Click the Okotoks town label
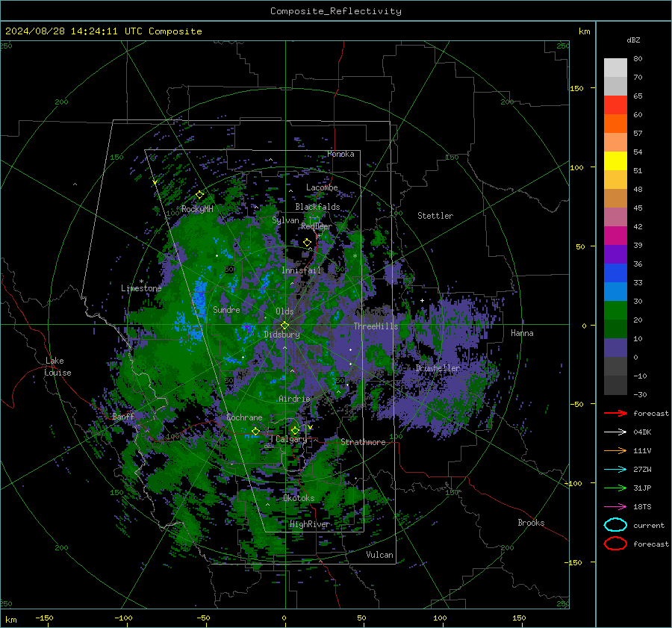Screen dimensions: 672x628 point(299,498)
